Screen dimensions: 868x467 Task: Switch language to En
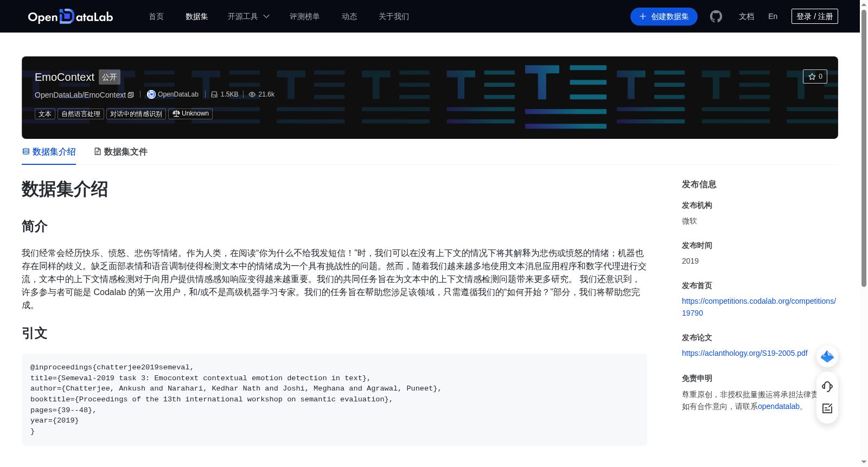tap(773, 16)
